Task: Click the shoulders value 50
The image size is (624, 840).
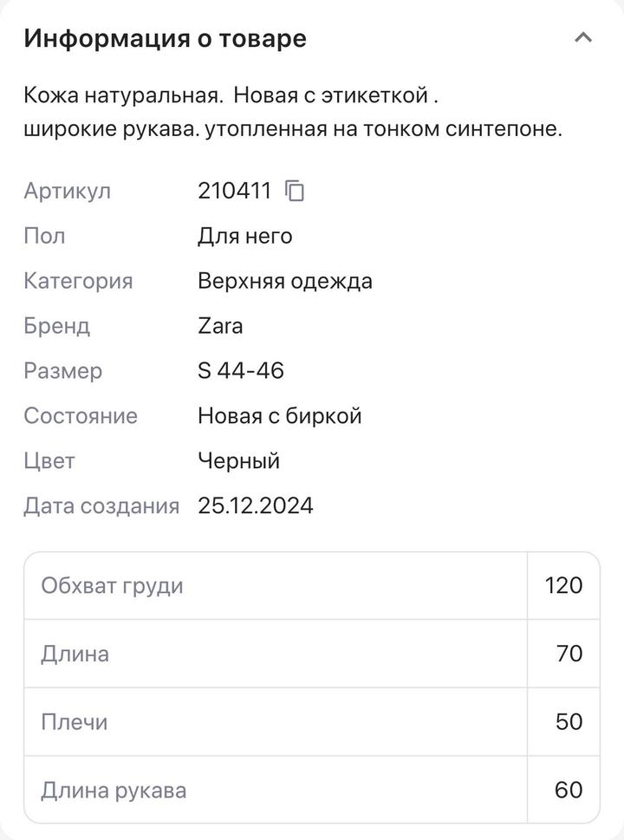Action: (569, 722)
